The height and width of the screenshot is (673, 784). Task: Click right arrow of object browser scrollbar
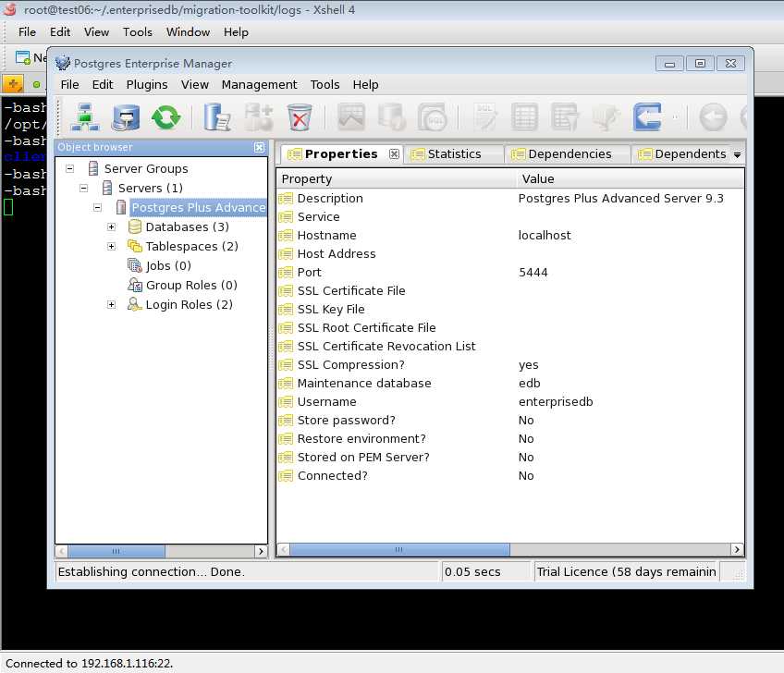[x=261, y=551]
